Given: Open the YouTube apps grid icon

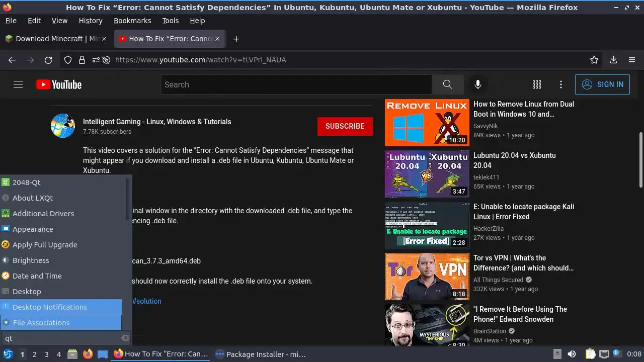Looking at the screenshot, I should coord(537,84).
